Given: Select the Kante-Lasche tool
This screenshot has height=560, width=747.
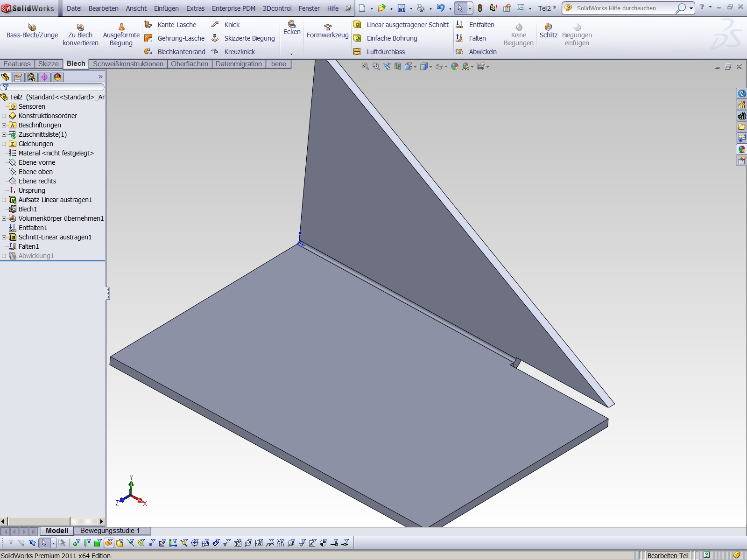Looking at the screenshot, I should point(176,25).
